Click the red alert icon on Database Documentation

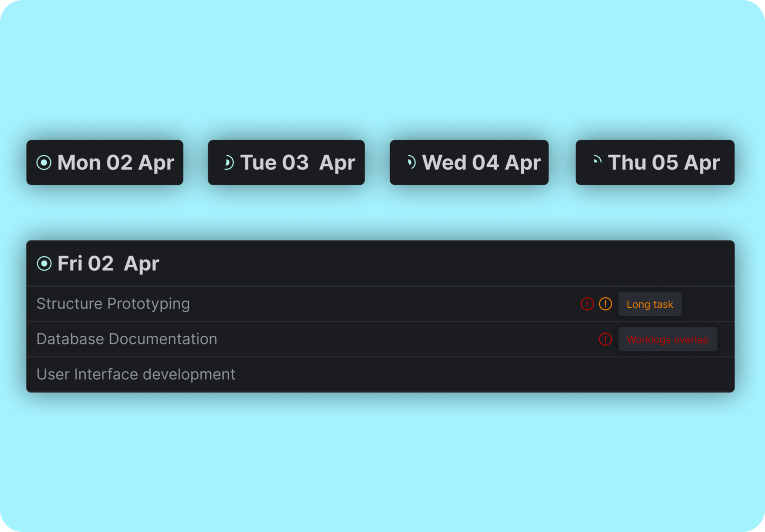coord(605,339)
